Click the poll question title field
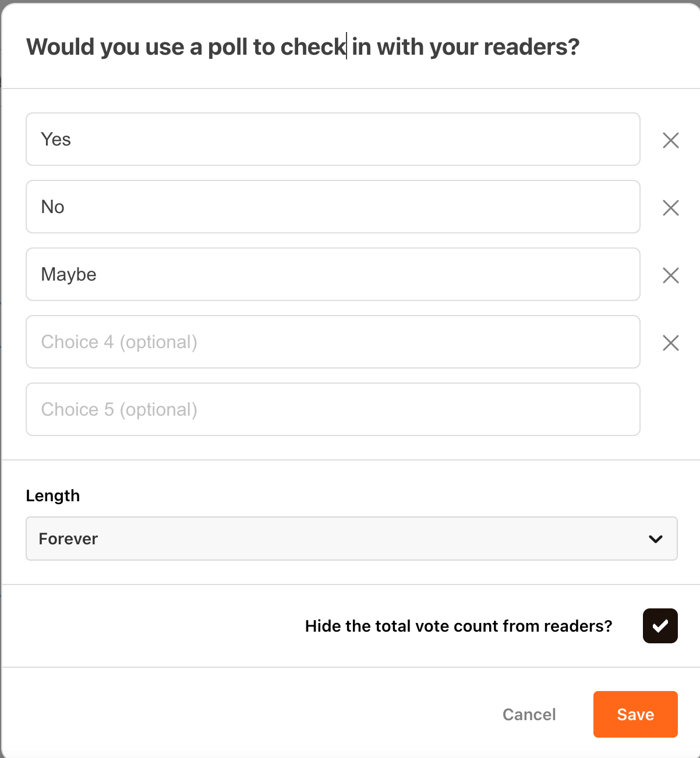The height and width of the screenshot is (758, 700). [x=303, y=47]
